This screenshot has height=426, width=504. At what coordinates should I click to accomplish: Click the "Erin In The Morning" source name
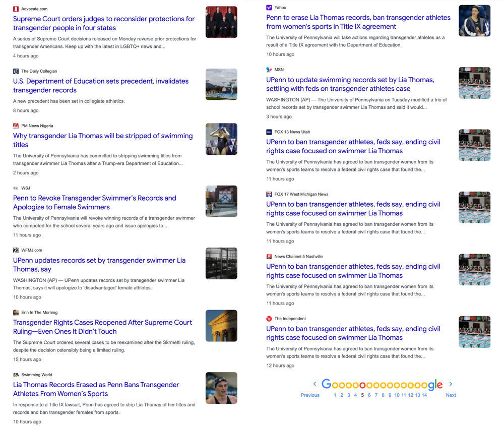[x=39, y=313]
